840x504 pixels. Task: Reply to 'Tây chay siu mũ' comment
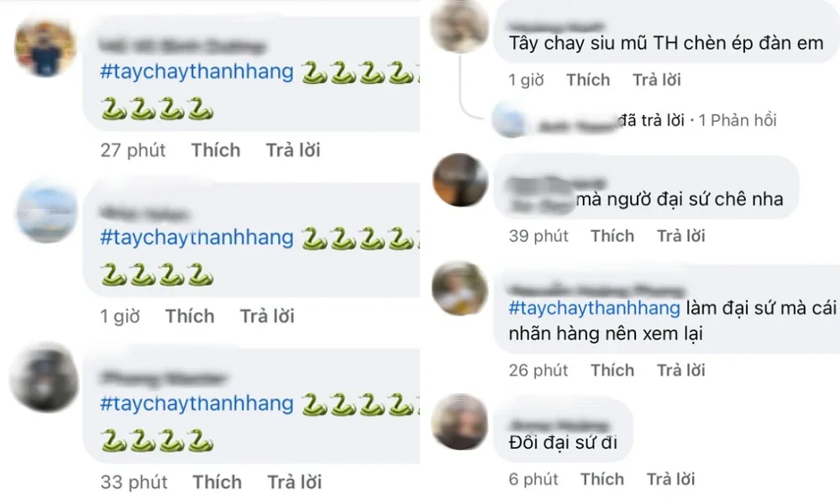tap(657, 80)
